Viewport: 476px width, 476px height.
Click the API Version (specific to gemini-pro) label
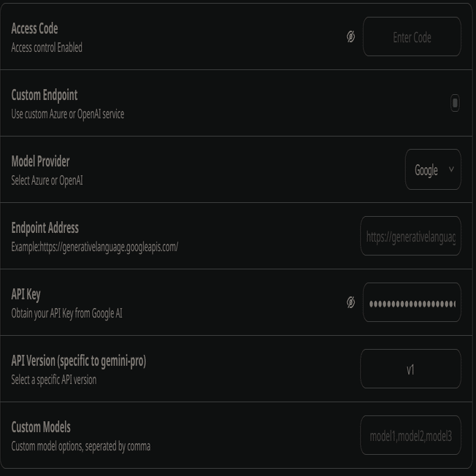coord(78,361)
